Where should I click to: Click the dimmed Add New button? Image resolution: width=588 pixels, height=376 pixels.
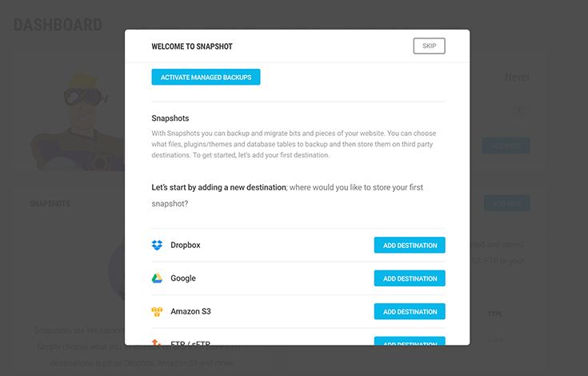pyautogui.click(x=506, y=203)
